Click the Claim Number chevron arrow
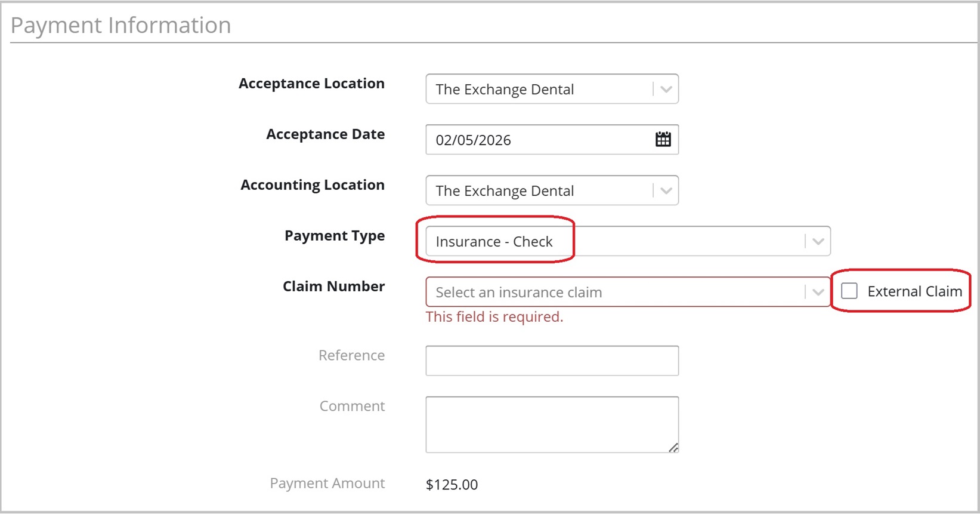The width and height of the screenshot is (980, 514). pyautogui.click(x=818, y=293)
